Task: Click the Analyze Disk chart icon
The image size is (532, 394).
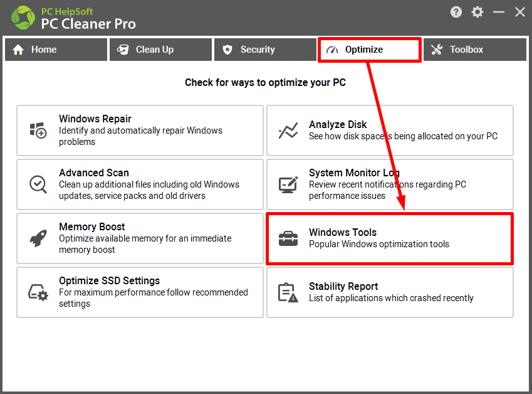Action: tap(288, 130)
